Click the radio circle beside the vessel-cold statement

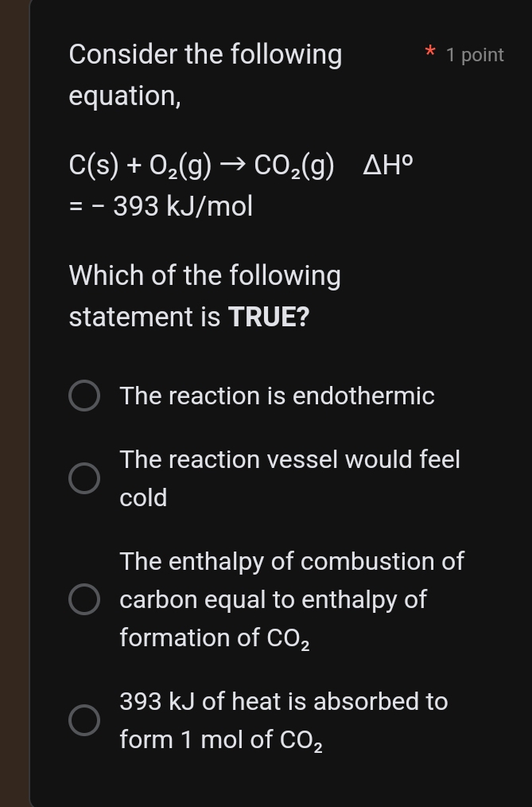[x=83, y=478]
